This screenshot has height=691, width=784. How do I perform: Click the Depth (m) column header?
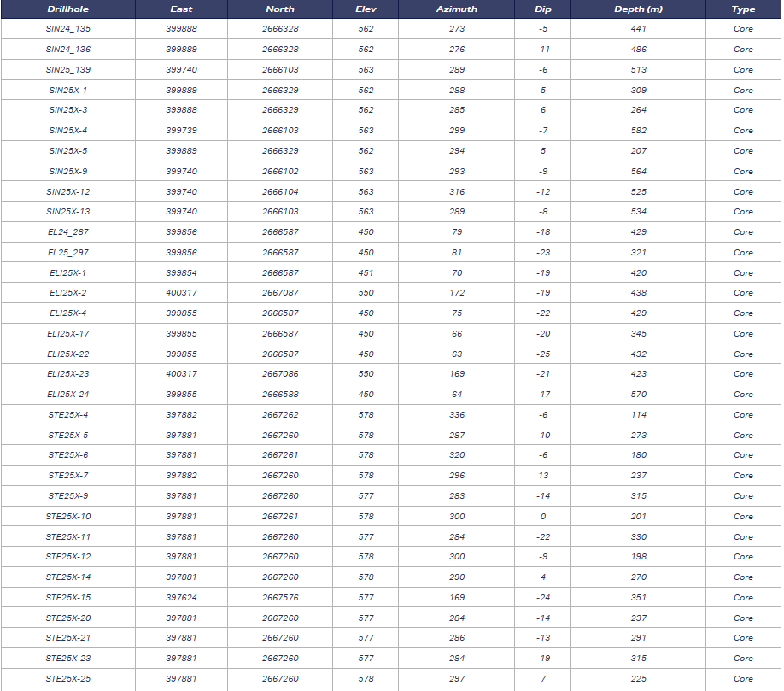638,9
